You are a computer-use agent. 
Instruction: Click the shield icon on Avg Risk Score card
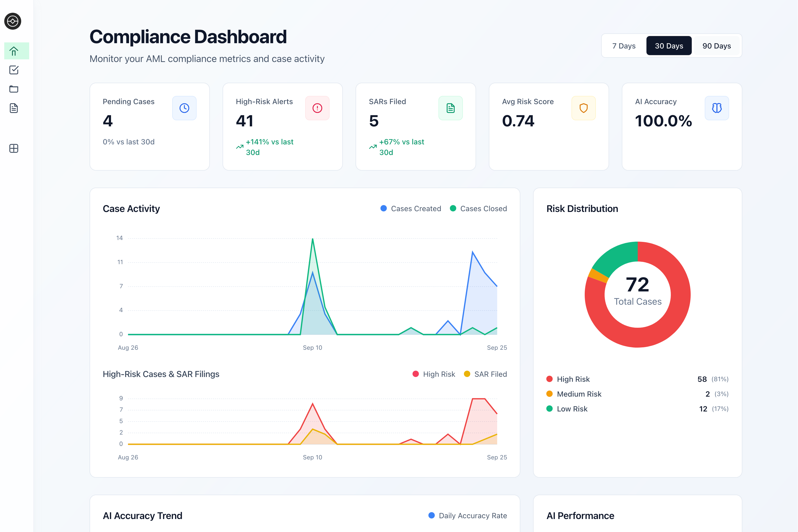click(584, 108)
